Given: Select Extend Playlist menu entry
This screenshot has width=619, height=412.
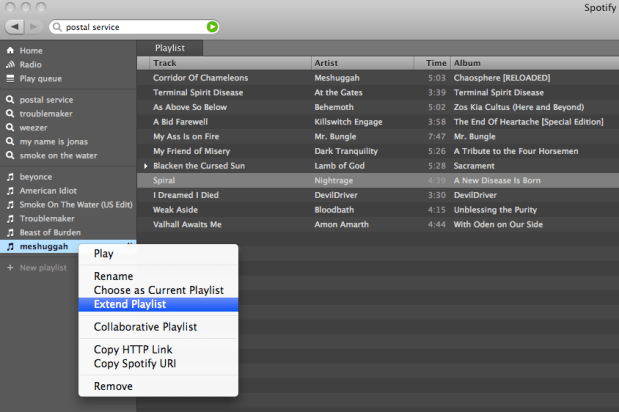Looking at the screenshot, I should 158,304.
